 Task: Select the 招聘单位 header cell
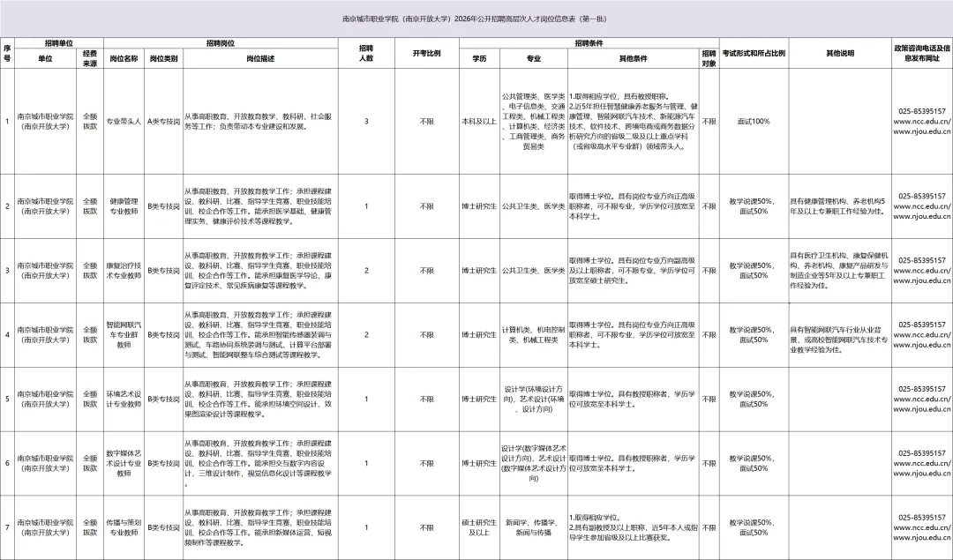point(59,43)
